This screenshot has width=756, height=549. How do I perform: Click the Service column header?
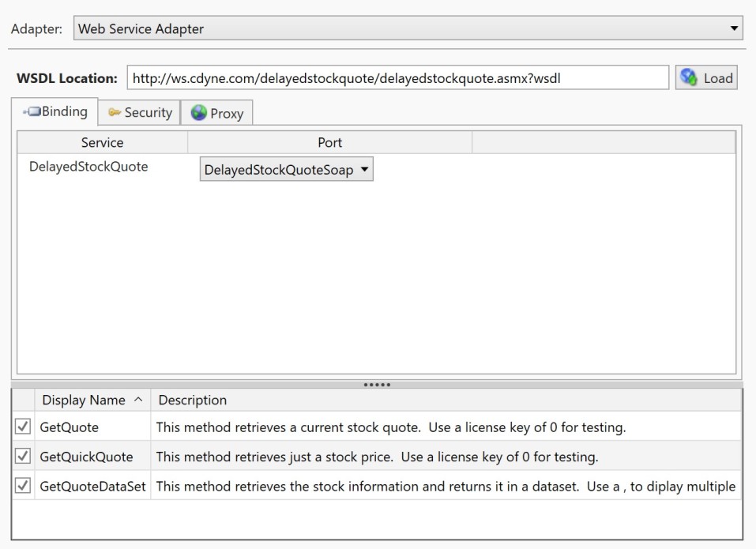[x=102, y=143]
